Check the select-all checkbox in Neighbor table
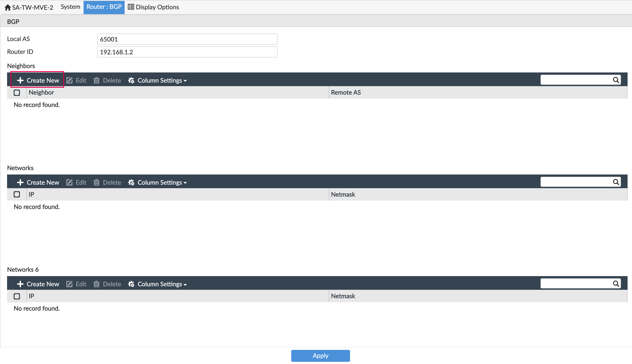Image resolution: width=632 pixels, height=364 pixels. pyautogui.click(x=17, y=93)
